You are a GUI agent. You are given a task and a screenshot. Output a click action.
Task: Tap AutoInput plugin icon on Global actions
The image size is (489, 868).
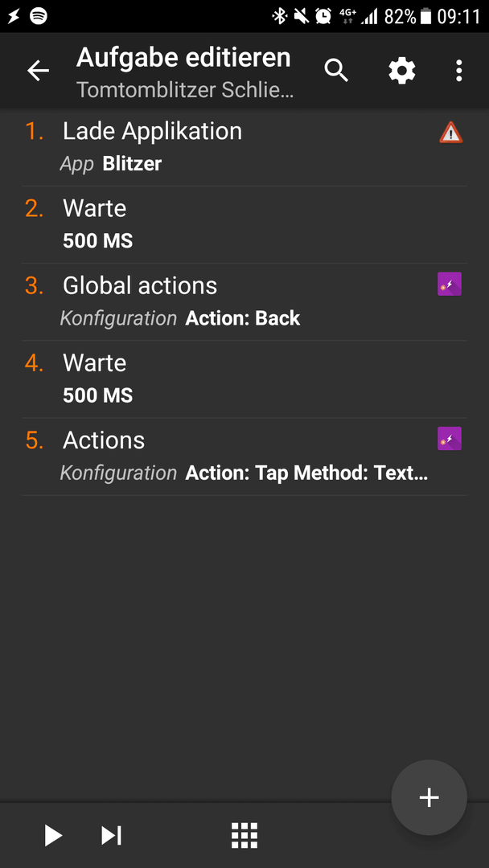[x=449, y=284]
